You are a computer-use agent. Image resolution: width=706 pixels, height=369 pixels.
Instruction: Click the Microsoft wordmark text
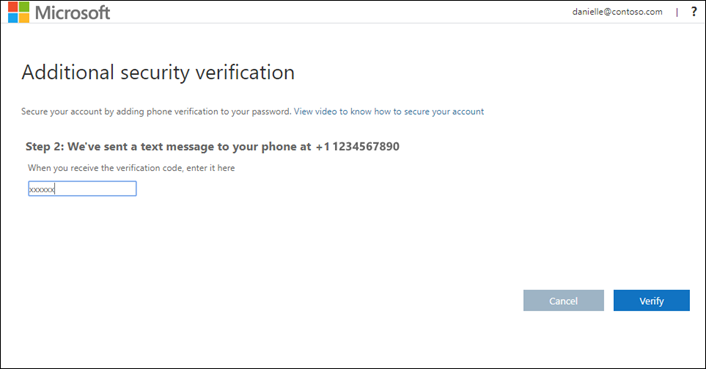pyautogui.click(x=72, y=13)
